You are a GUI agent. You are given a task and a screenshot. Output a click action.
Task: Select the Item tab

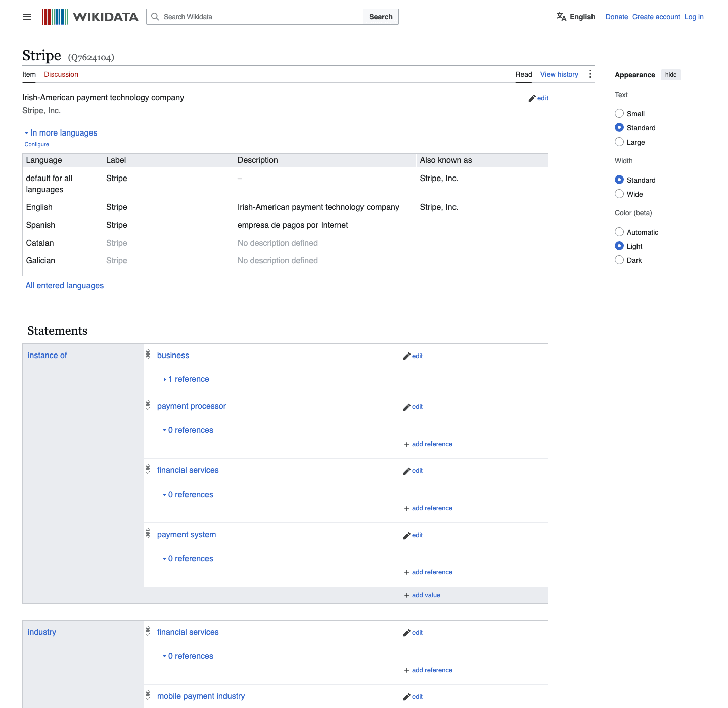(x=29, y=74)
